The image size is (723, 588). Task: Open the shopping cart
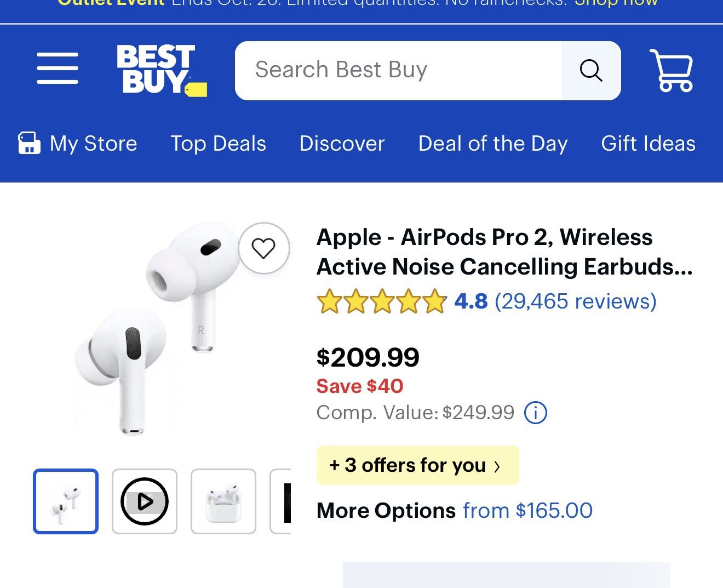[x=670, y=70]
